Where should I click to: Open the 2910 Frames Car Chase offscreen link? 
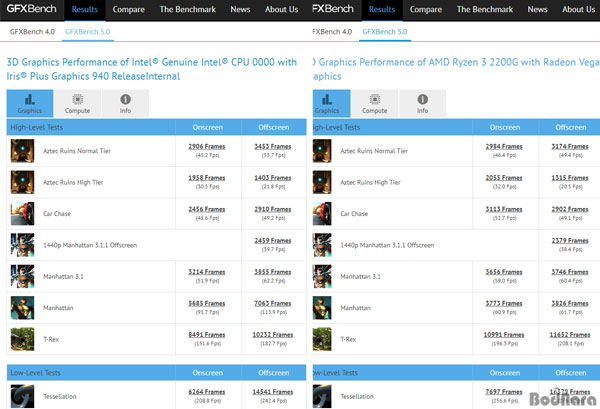coord(273,209)
